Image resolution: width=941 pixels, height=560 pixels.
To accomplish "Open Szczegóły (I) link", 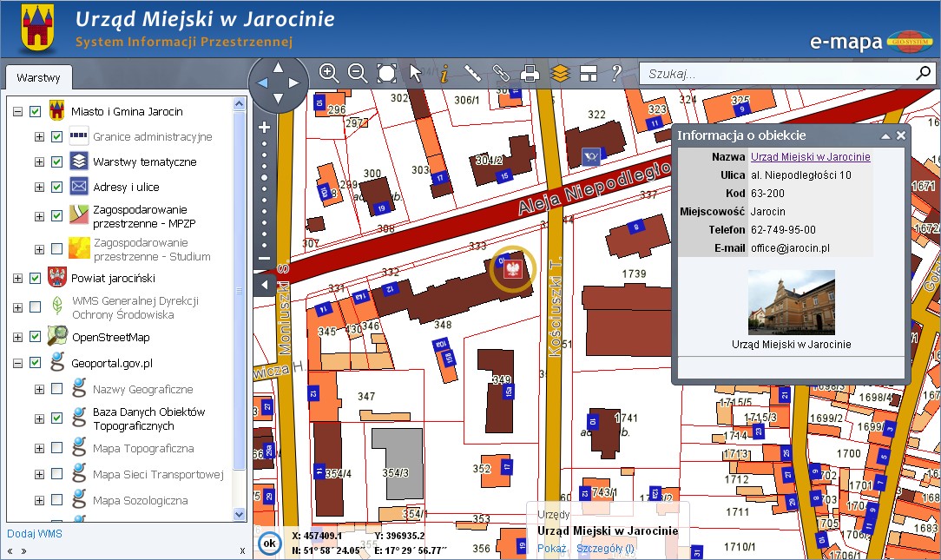I will pos(605,548).
